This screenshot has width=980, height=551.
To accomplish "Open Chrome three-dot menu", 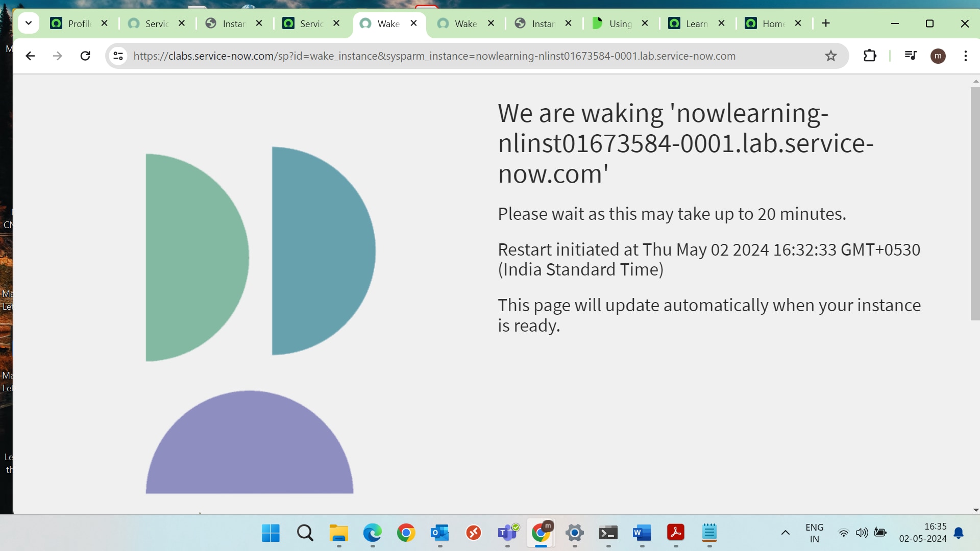I will (966, 56).
